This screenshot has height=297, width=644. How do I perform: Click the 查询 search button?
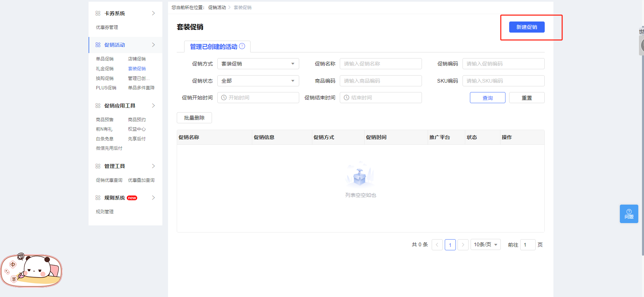(487, 98)
